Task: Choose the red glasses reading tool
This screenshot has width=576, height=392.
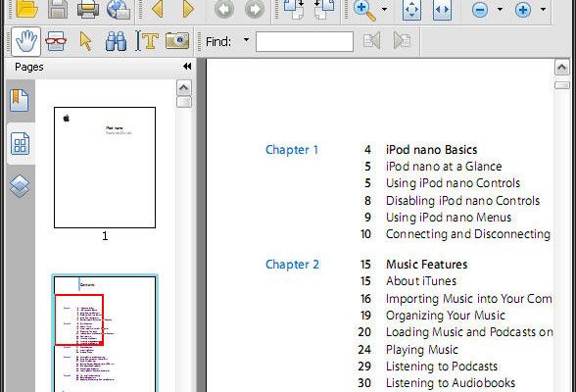Action: point(56,41)
